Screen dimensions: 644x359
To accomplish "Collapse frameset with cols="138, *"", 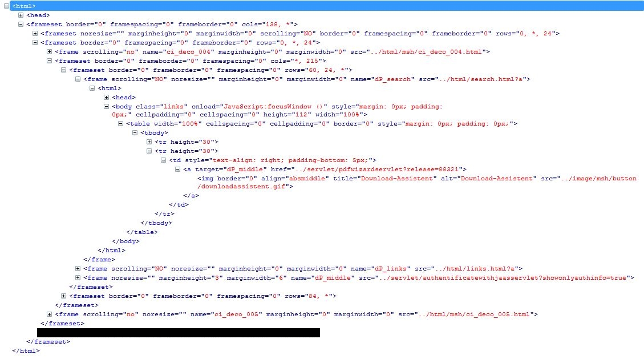I will pyautogui.click(x=21, y=24).
